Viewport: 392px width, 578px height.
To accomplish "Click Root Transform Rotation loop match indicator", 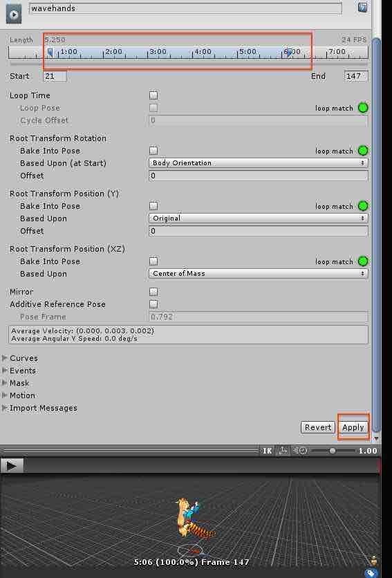I will coord(363,151).
